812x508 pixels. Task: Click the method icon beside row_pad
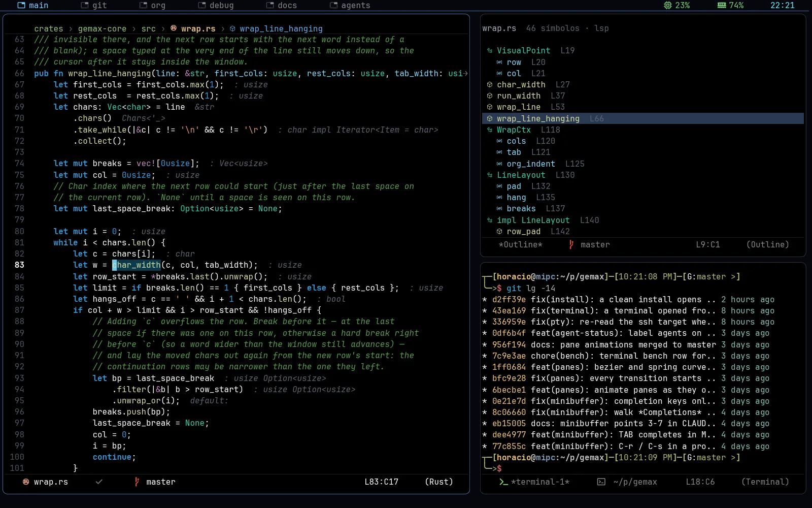click(499, 232)
